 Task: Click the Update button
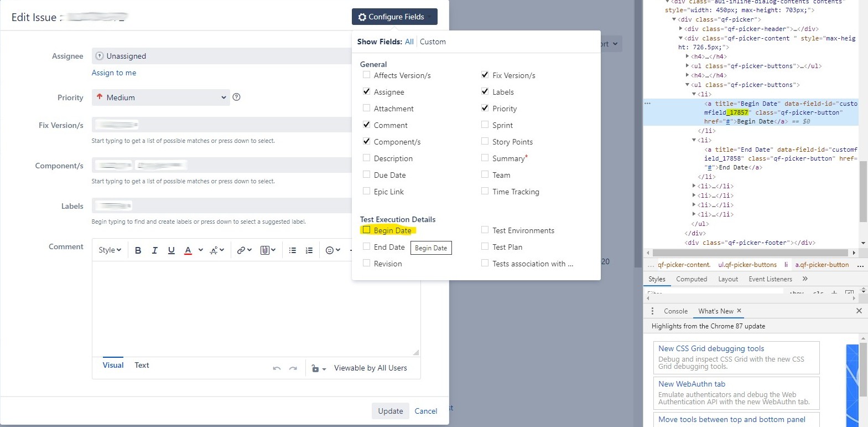tap(391, 411)
